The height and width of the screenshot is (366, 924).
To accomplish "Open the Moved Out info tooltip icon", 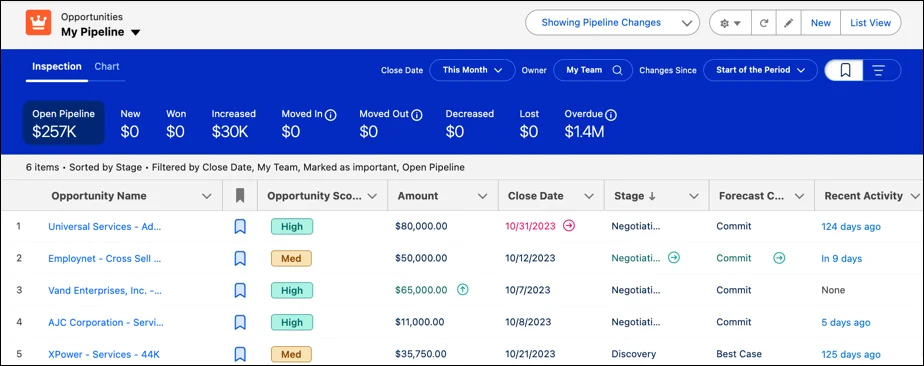I will (x=417, y=115).
